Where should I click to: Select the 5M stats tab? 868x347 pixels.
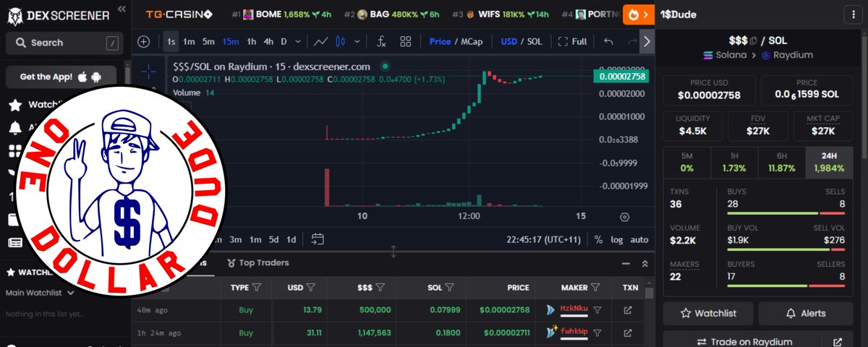(x=686, y=162)
